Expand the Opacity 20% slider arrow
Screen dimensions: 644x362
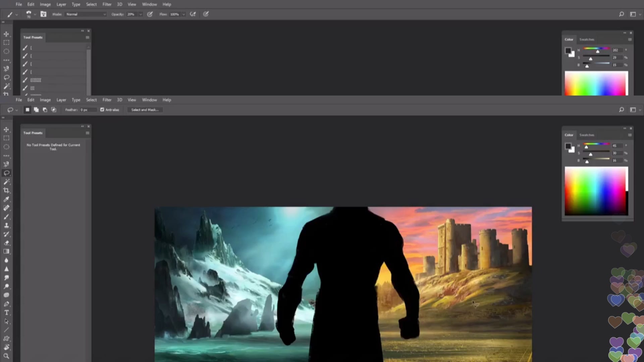click(141, 14)
